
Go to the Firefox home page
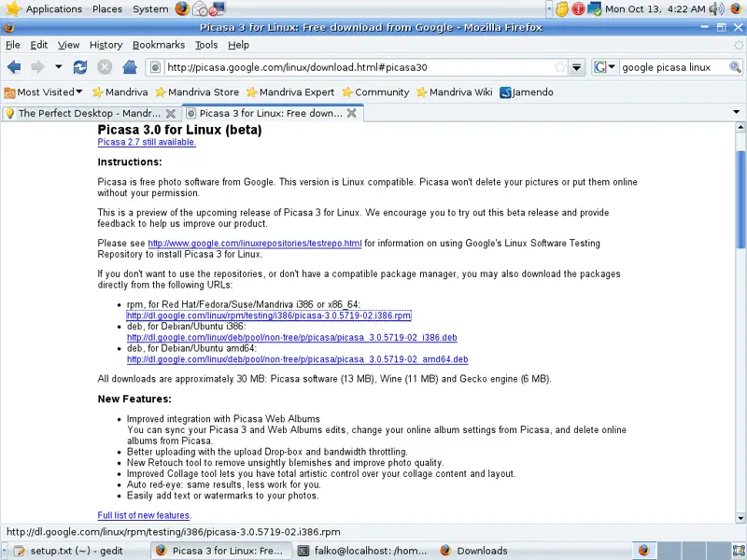(x=130, y=67)
